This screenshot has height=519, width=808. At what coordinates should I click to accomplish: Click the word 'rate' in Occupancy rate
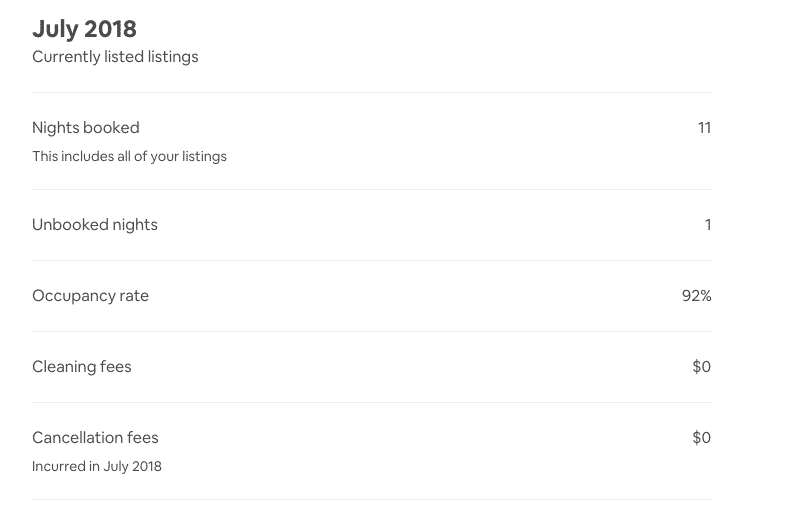[x=134, y=296]
